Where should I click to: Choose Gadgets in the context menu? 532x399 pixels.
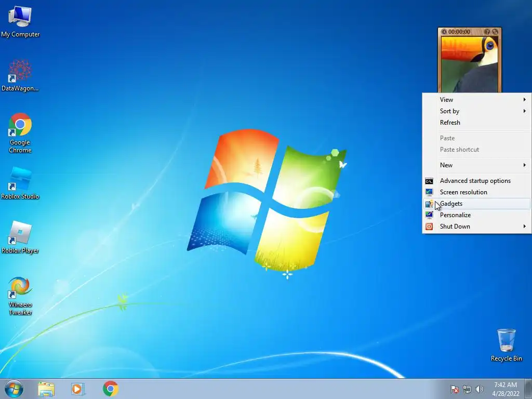click(477, 204)
